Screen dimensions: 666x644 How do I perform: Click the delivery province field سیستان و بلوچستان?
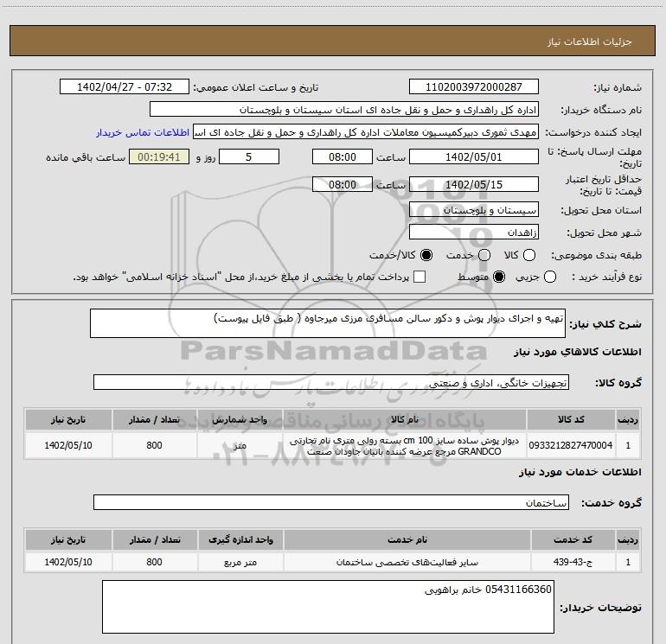474,210
